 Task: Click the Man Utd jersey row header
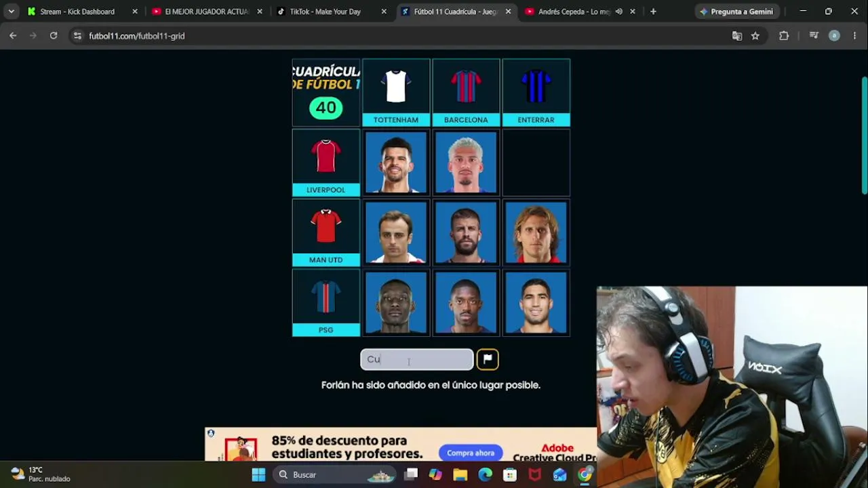point(325,232)
